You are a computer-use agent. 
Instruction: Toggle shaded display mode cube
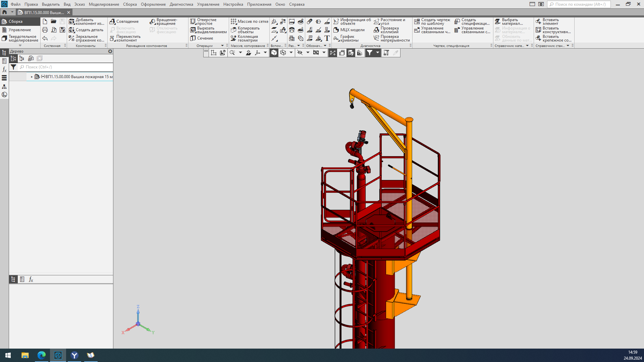pos(274,53)
